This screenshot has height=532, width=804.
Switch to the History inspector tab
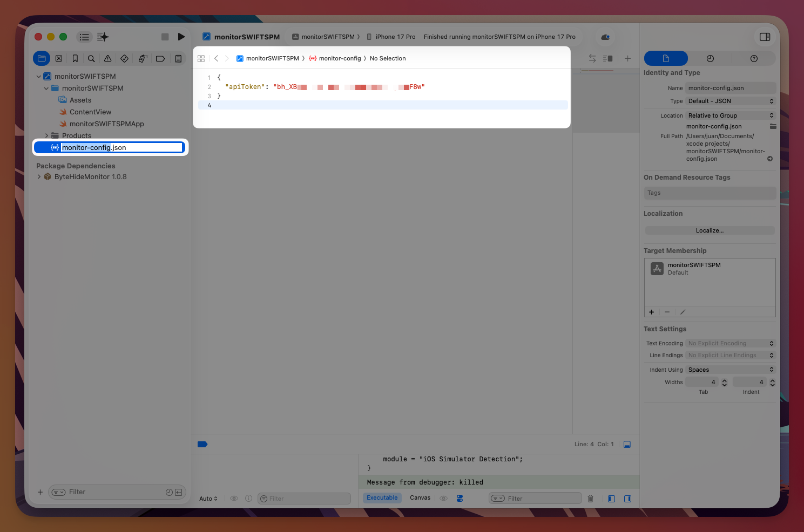(x=710, y=58)
